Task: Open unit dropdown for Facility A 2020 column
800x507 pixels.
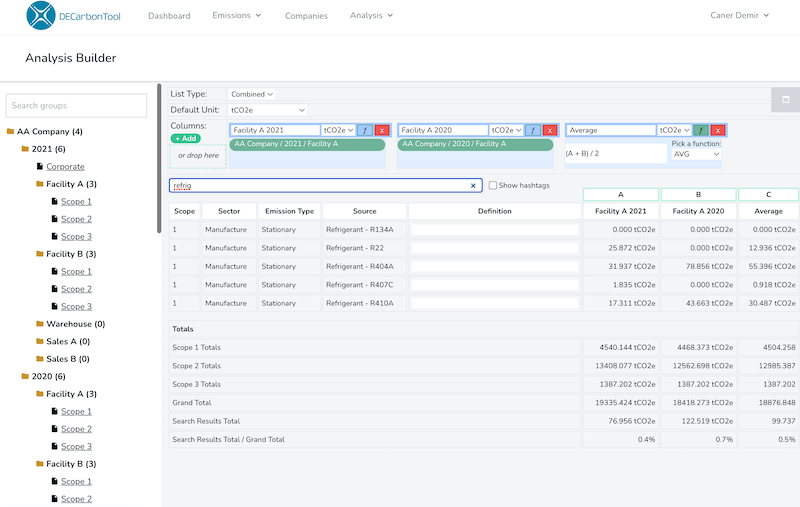Action: pos(506,130)
